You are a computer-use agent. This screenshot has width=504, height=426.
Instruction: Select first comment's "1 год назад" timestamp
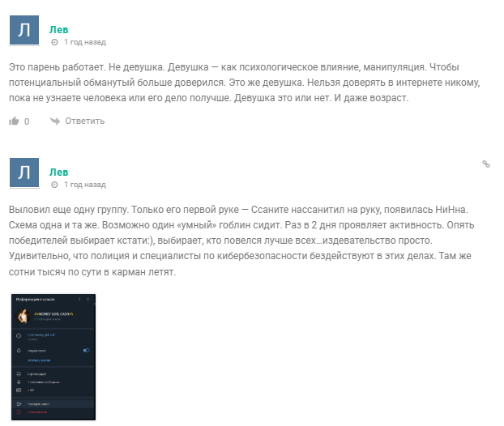[84, 42]
